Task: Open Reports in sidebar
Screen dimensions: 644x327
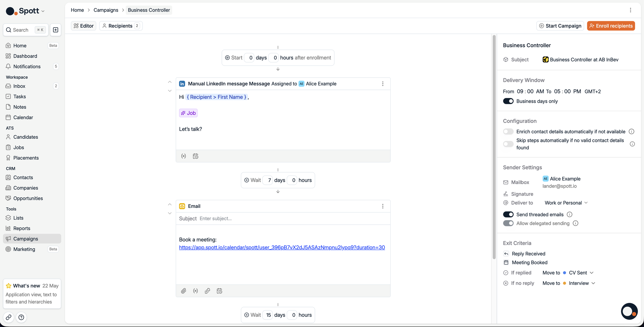Action: tap(32, 228)
